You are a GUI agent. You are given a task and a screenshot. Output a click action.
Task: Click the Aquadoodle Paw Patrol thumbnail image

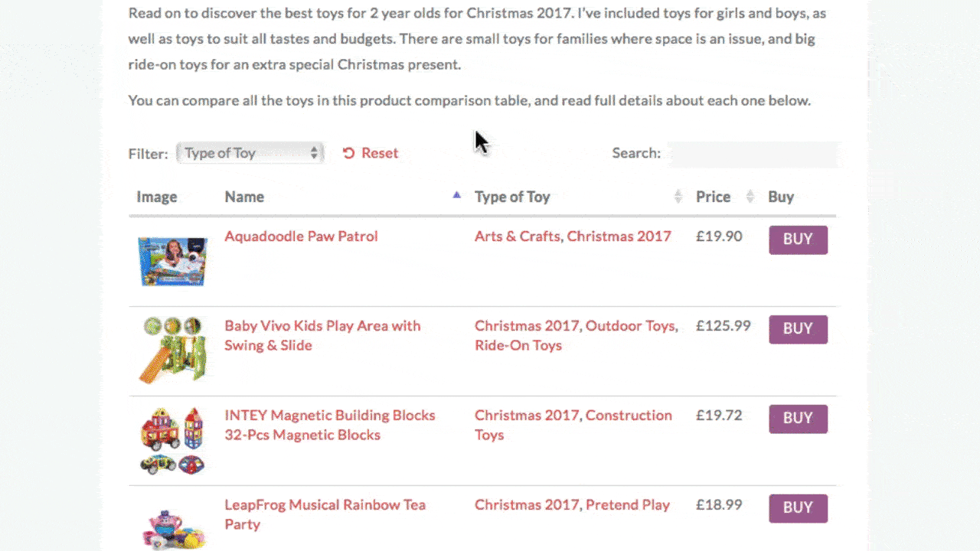point(172,261)
